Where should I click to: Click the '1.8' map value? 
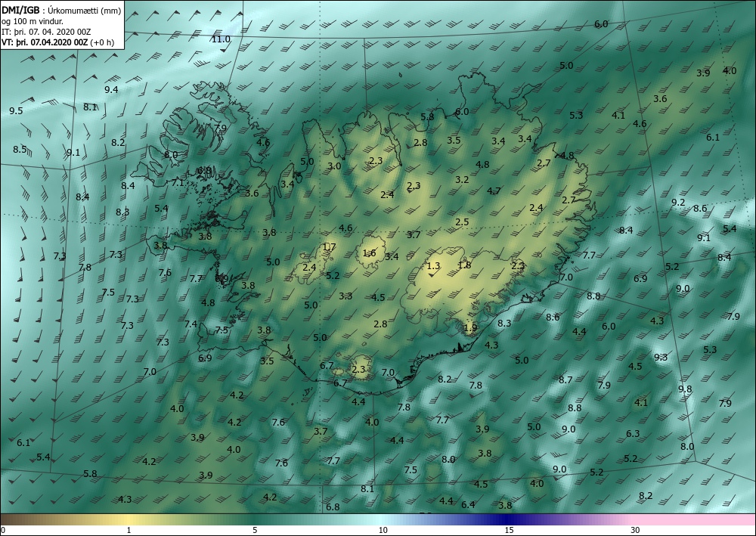click(x=464, y=265)
